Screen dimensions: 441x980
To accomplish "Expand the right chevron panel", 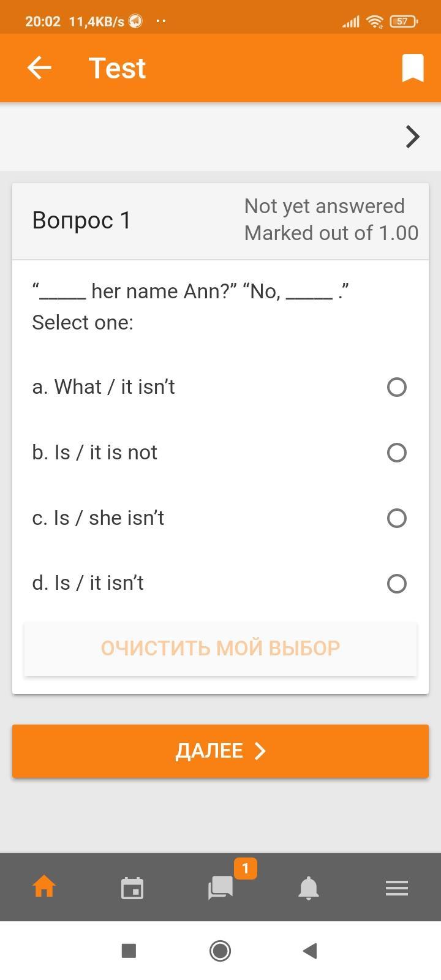I will [x=413, y=137].
